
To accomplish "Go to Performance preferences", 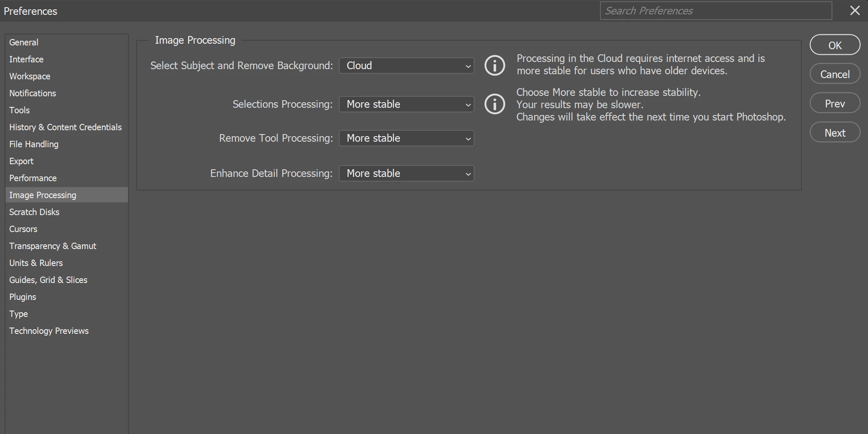I will [67, 178].
